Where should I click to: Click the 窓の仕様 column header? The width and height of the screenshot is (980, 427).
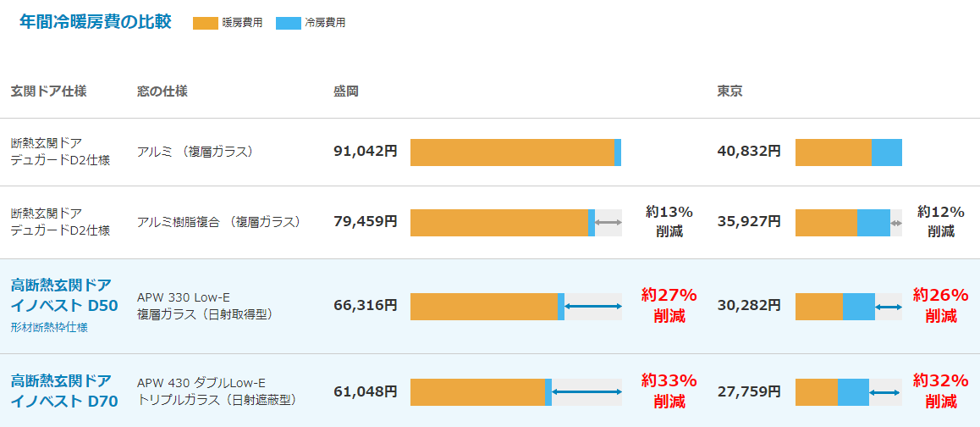[162, 91]
